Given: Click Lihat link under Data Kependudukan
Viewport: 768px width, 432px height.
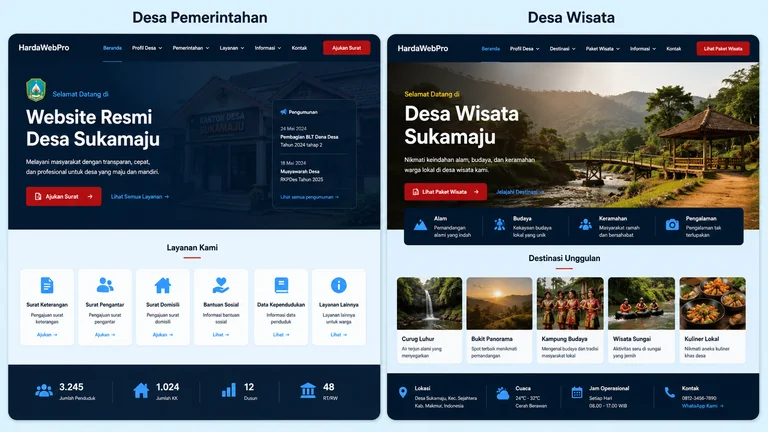Looking at the screenshot, I should coord(281,335).
